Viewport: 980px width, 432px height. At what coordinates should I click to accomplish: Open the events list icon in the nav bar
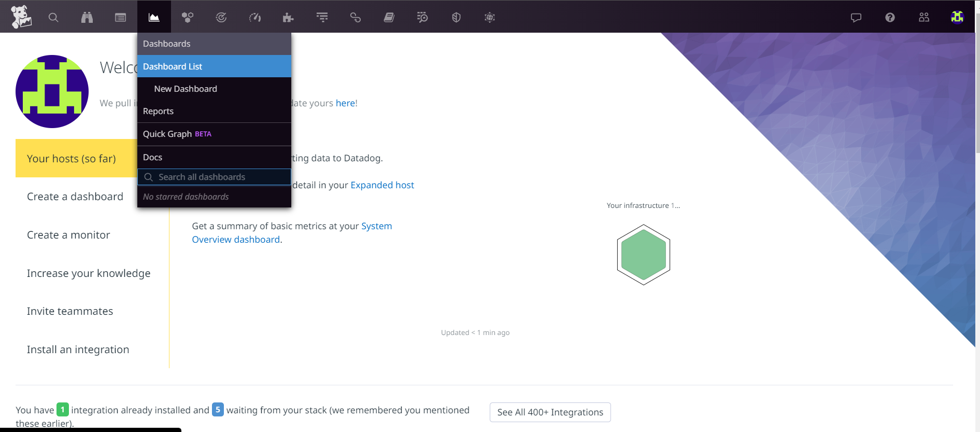[121, 18]
